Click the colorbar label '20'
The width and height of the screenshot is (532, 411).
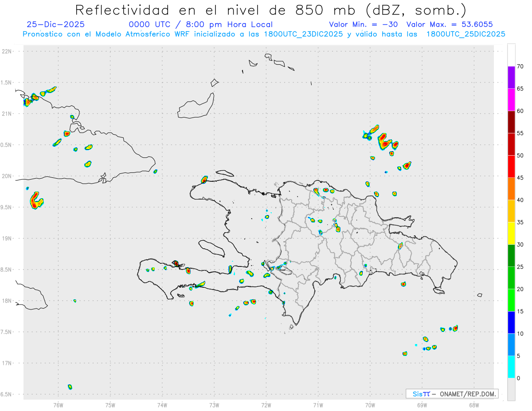click(520, 289)
